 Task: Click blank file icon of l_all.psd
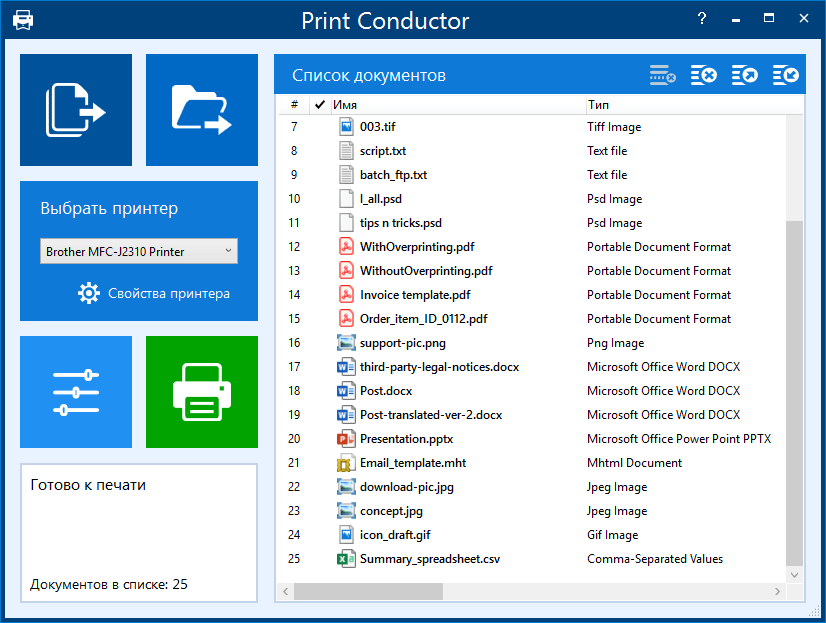(346, 199)
